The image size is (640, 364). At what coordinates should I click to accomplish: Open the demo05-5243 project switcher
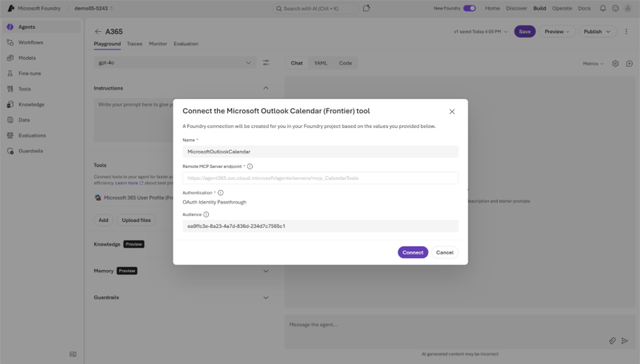[93, 8]
